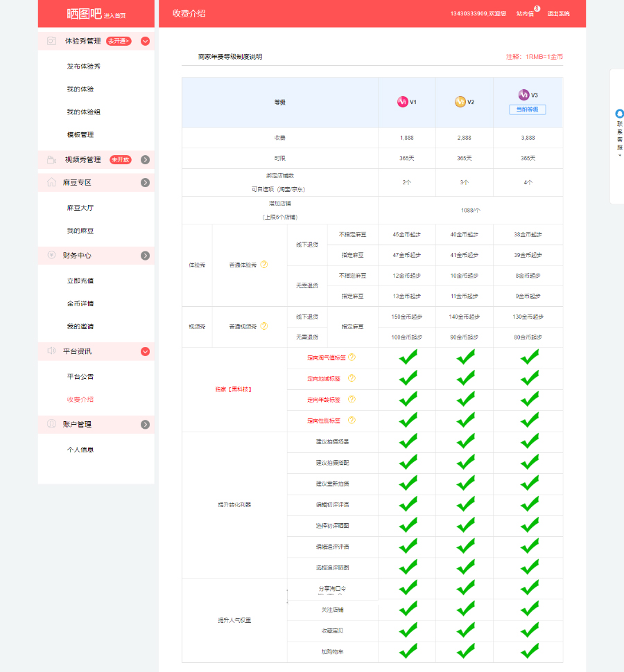Open 我的体验组 menu item
Image resolution: width=624 pixels, height=672 pixels.
click(x=84, y=112)
